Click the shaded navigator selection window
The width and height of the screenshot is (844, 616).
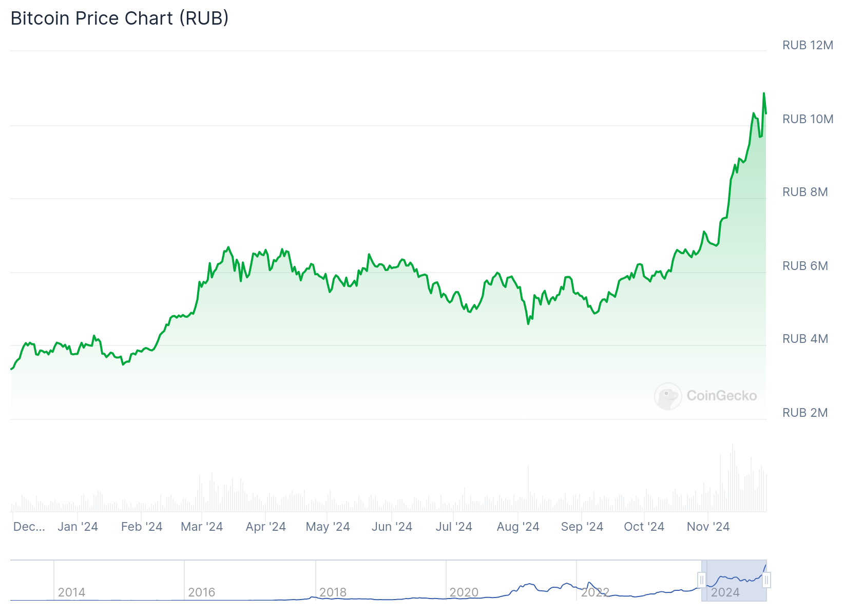tap(734, 581)
